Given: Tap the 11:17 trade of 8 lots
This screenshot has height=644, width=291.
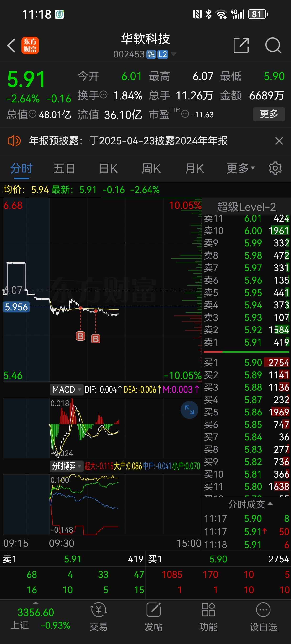Looking at the screenshot, I should pos(246,519).
